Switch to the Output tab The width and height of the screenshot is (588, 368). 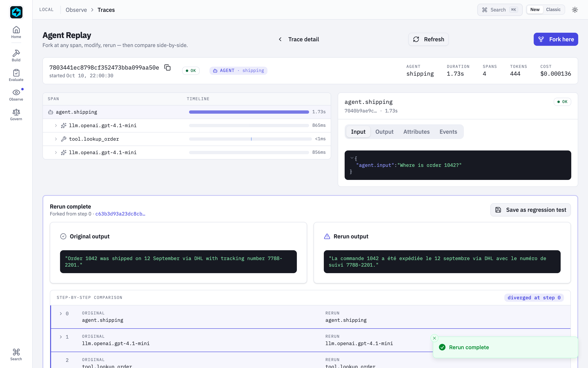coord(384,132)
